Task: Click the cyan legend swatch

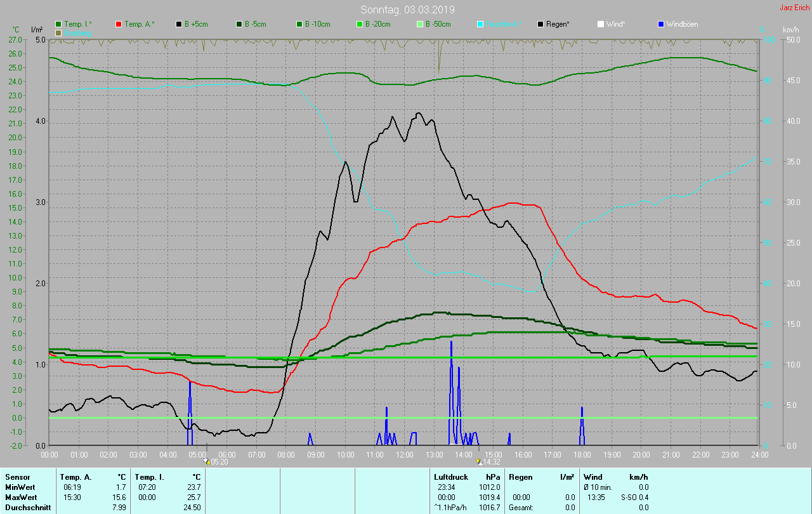Action: [x=480, y=24]
